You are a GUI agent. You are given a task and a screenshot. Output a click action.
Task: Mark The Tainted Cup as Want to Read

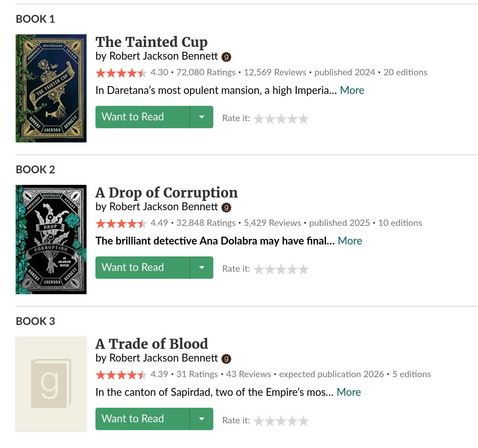(142, 117)
